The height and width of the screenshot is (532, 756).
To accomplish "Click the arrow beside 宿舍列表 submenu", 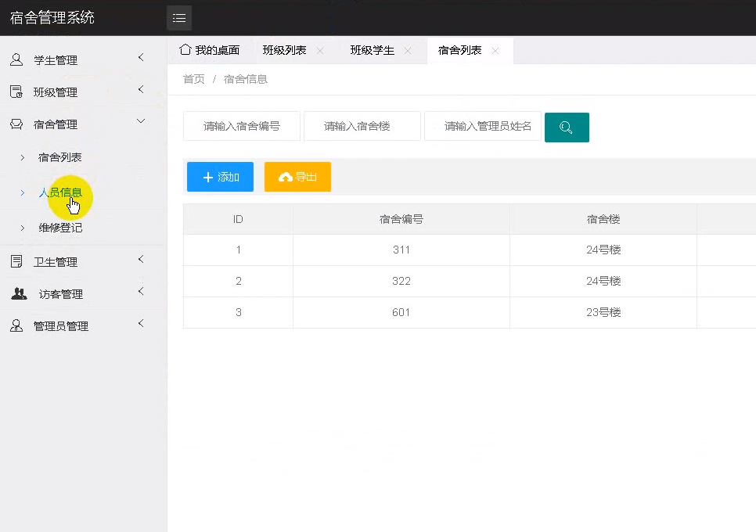I will click(23, 157).
